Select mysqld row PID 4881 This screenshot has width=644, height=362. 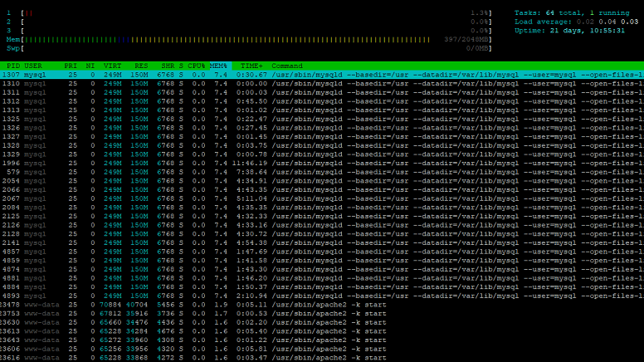pos(322,278)
